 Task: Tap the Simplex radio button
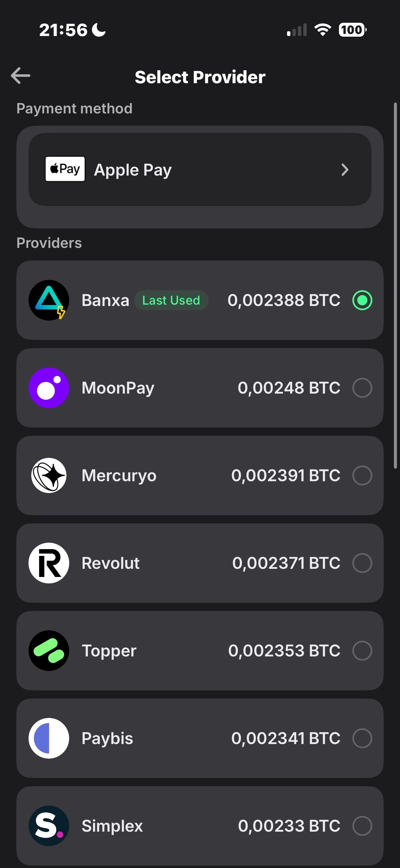[x=362, y=826]
